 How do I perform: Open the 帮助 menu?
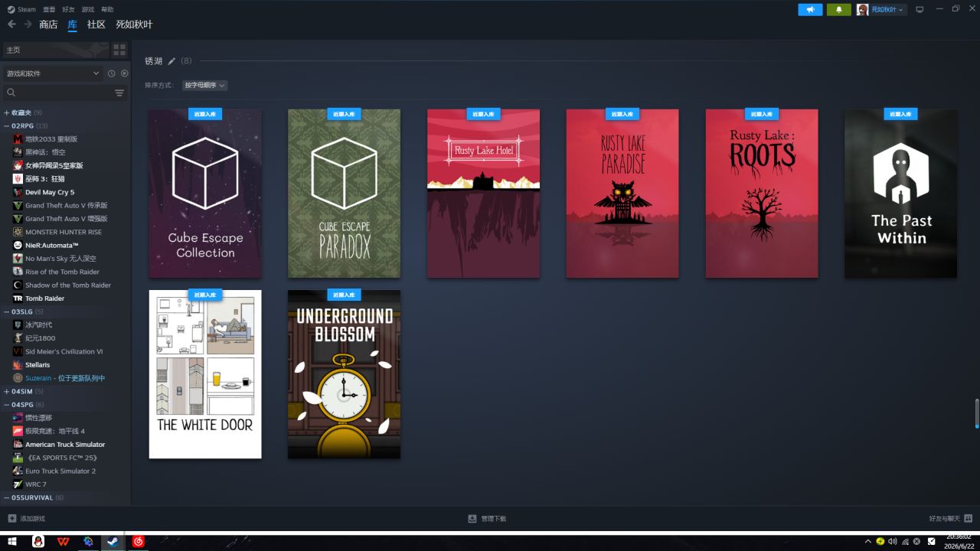tap(107, 9)
